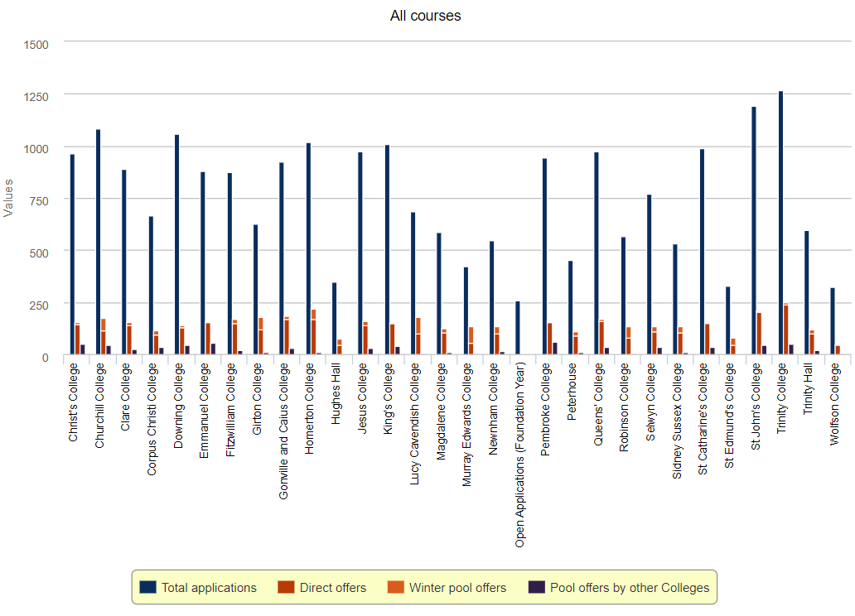This screenshot has width=855, height=616.
Task: Click the Churchill College Total applications bar
Action: pyautogui.click(x=98, y=242)
